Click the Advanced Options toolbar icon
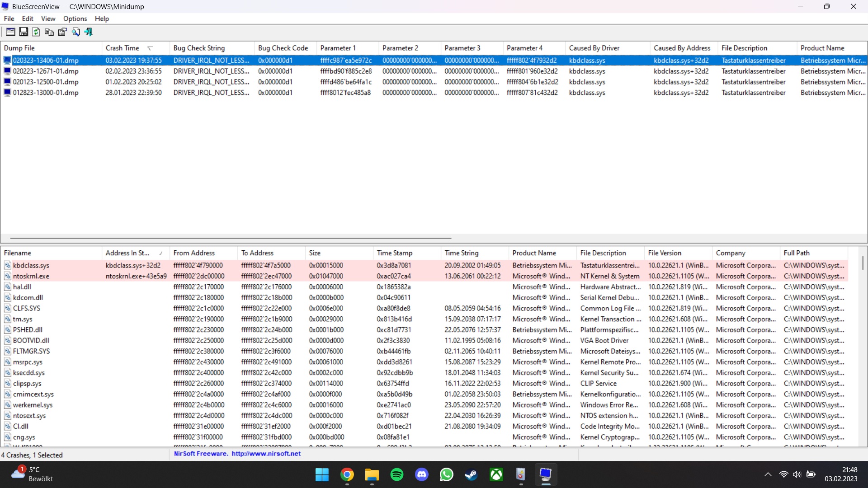The height and width of the screenshot is (488, 868). (x=10, y=32)
